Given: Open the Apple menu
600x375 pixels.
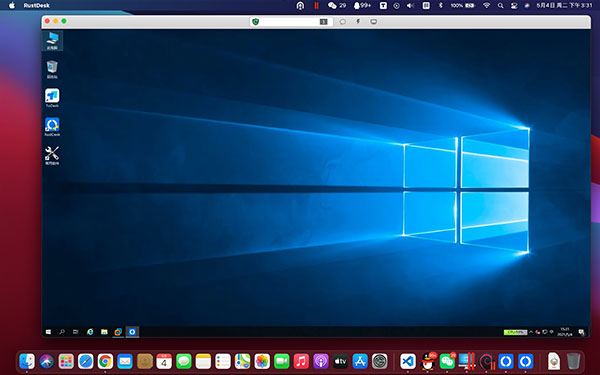Looking at the screenshot, I should coord(12,5).
